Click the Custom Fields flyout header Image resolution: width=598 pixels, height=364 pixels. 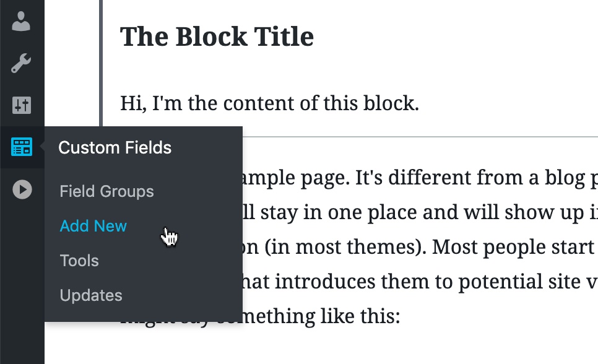[115, 148]
